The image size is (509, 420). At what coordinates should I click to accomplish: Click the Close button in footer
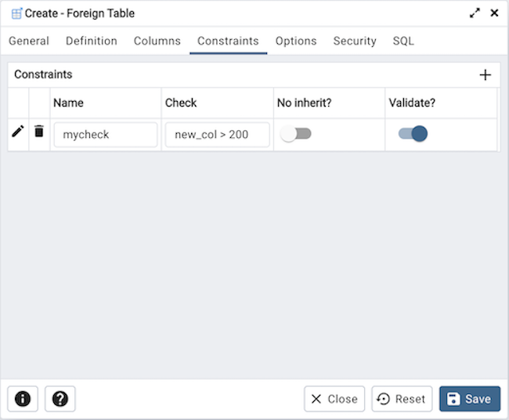click(x=334, y=399)
